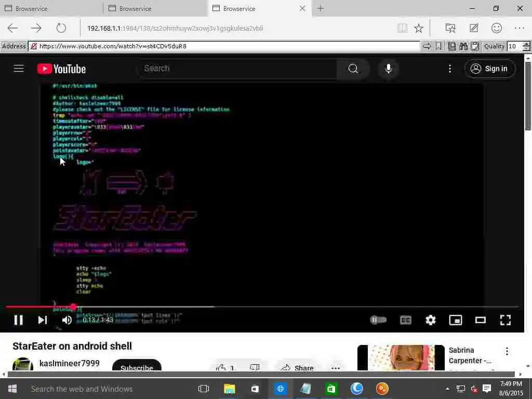This screenshot has width=532, height=399.
Task: Open Edge More actions ellipsis menu
Action: tap(520, 28)
